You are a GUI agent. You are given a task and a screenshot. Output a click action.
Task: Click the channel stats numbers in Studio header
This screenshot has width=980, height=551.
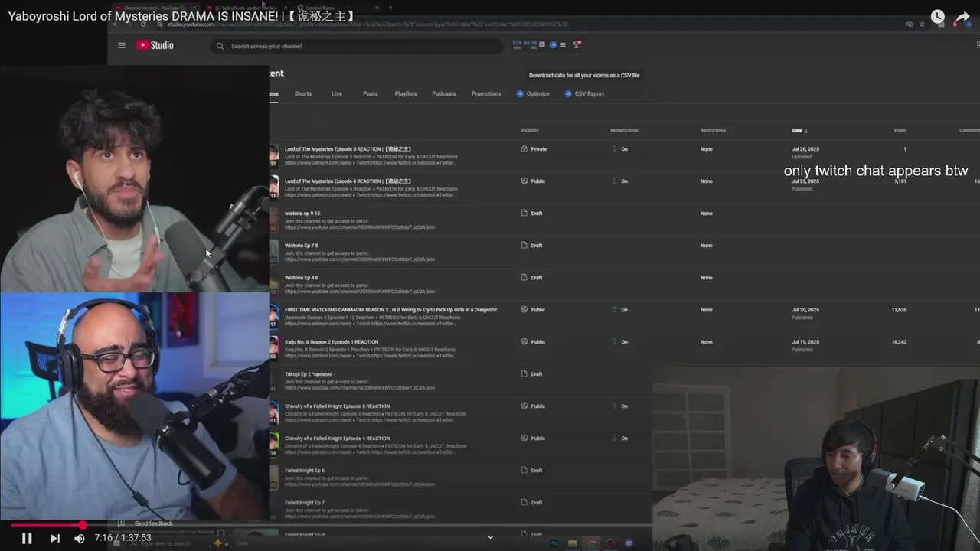coord(524,44)
